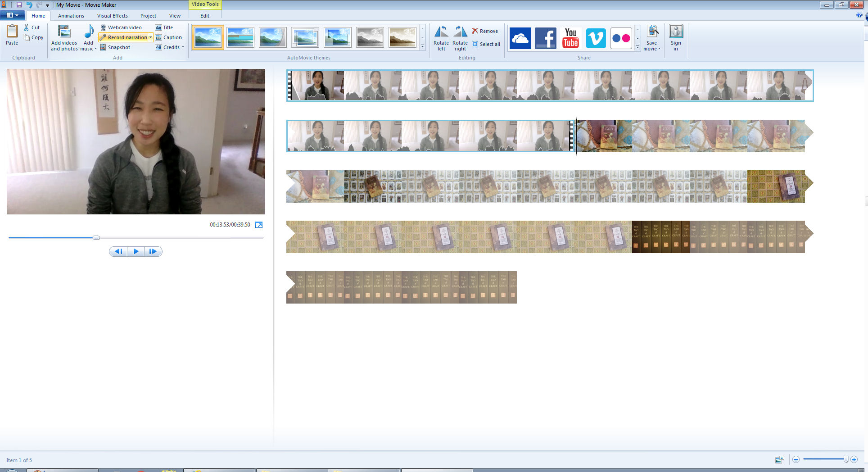Click the Vimeo share icon

pos(596,38)
